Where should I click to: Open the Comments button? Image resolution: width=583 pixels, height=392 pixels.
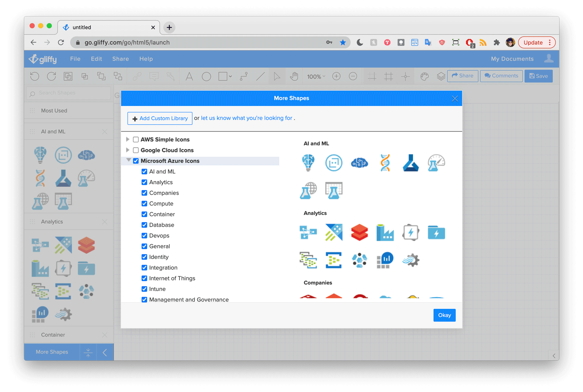tap(501, 76)
